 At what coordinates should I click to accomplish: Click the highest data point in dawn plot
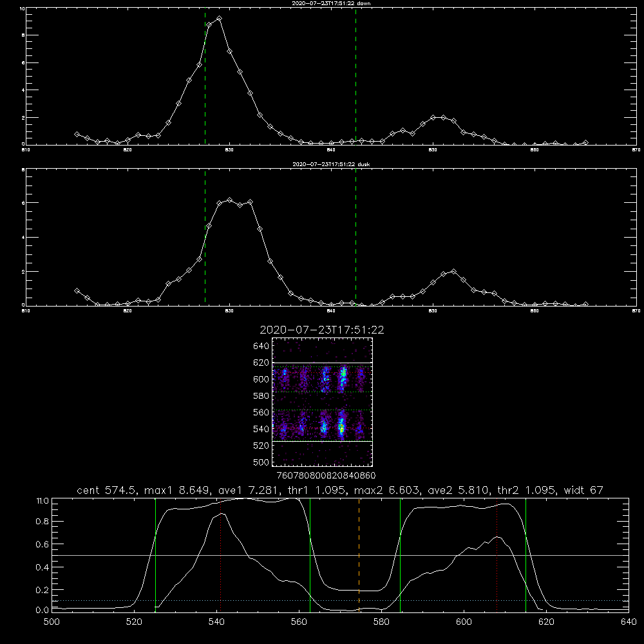coord(220,19)
